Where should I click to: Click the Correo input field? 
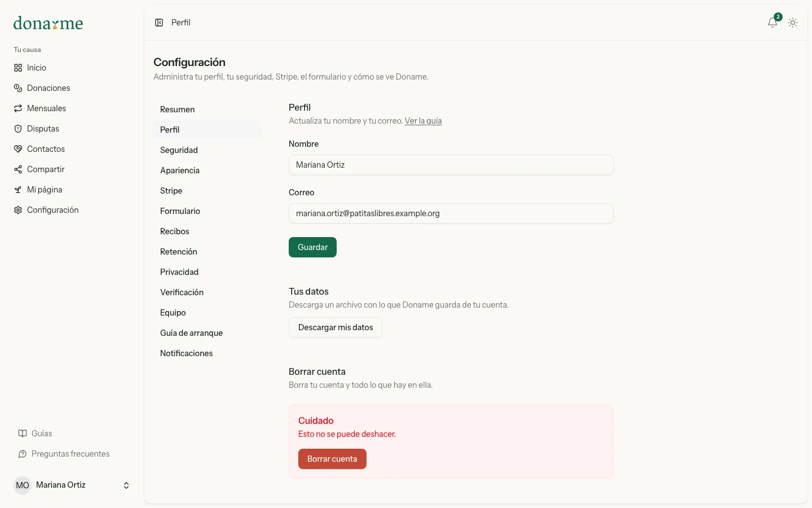click(451, 213)
